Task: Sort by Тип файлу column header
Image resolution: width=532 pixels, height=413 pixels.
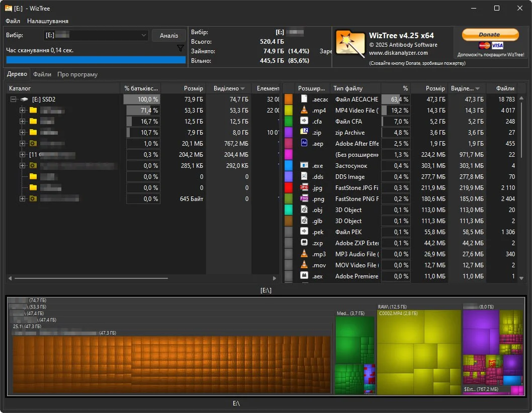Action: pos(355,88)
